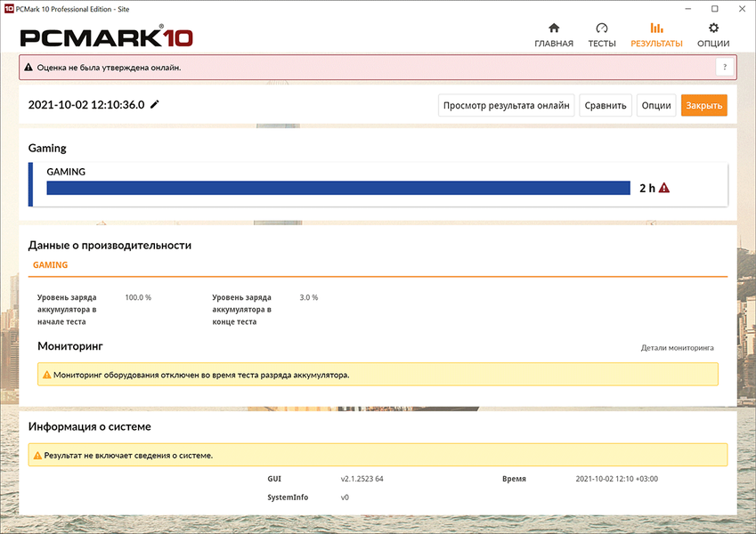Click warning icon in system info notice
The height and width of the screenshot is (534, 756).
point(37,455)
